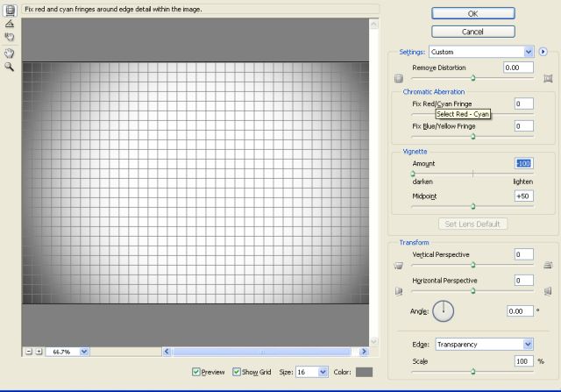The width and height of the screenshot is (561, 392).
Task: Select the Zoom magnifier tool
Action: point(10,67)
